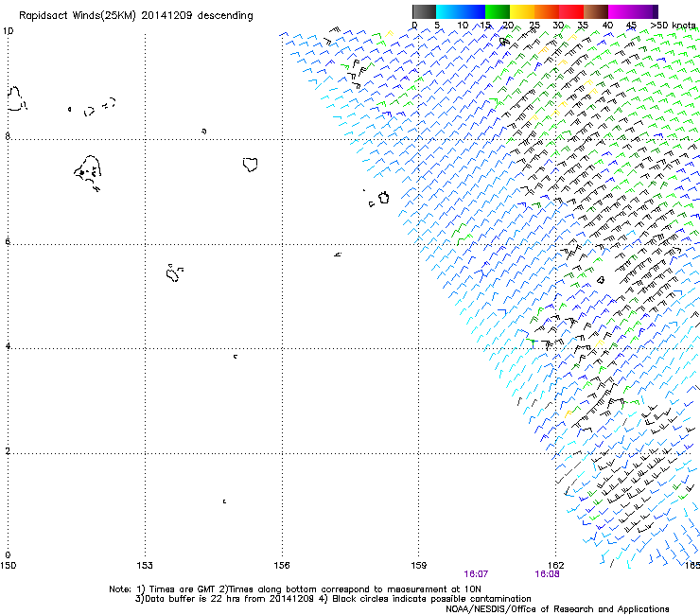
Task: Click the latitude label '4' on left axis
Action: click(x=8, y=346)
